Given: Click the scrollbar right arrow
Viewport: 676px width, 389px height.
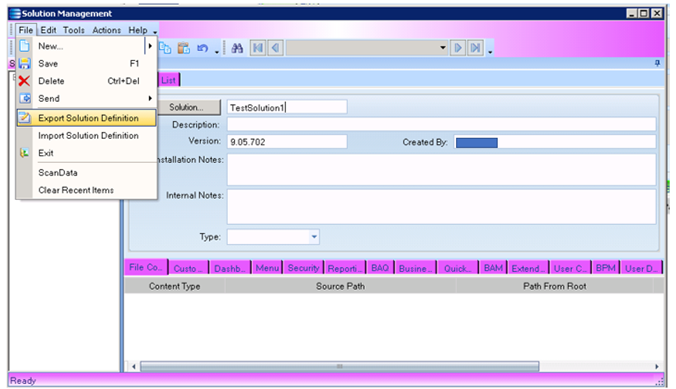Looking at the screenshot, I should pos(657,366).
